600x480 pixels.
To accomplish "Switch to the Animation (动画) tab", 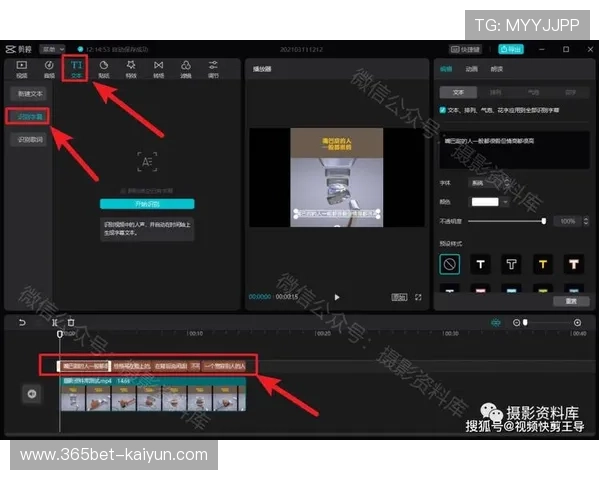I will coord(471,69).
